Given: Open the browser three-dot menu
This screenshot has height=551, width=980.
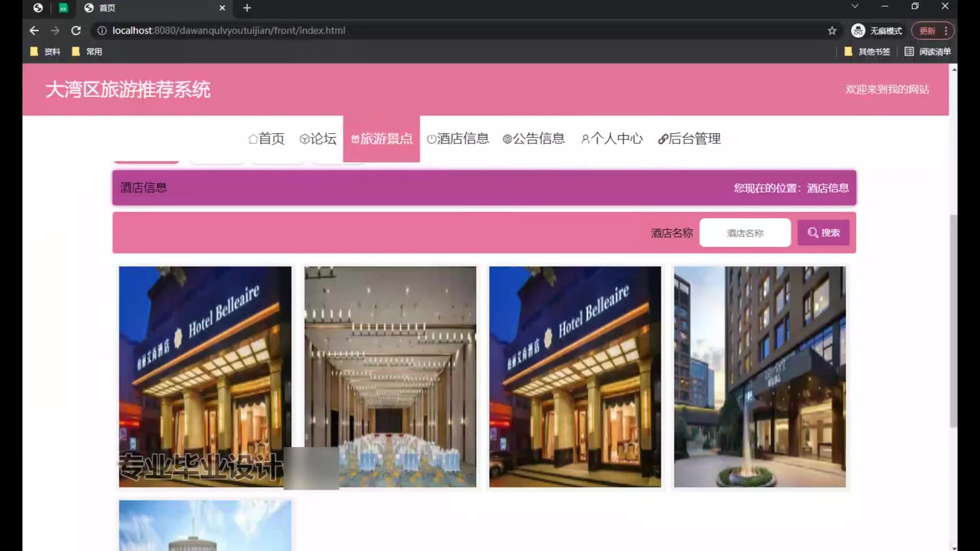Looking at the screenshot, I should tap(946, 31).
